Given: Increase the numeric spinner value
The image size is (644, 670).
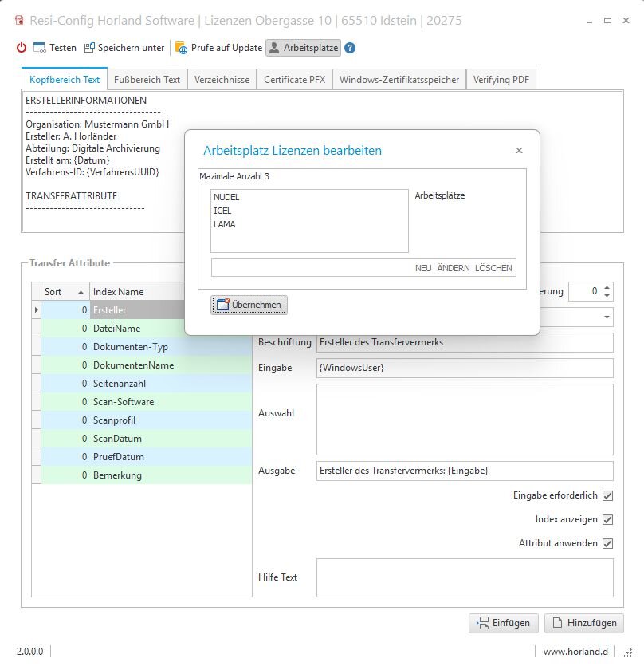Looking at the screenshot, I should (607, 287).
